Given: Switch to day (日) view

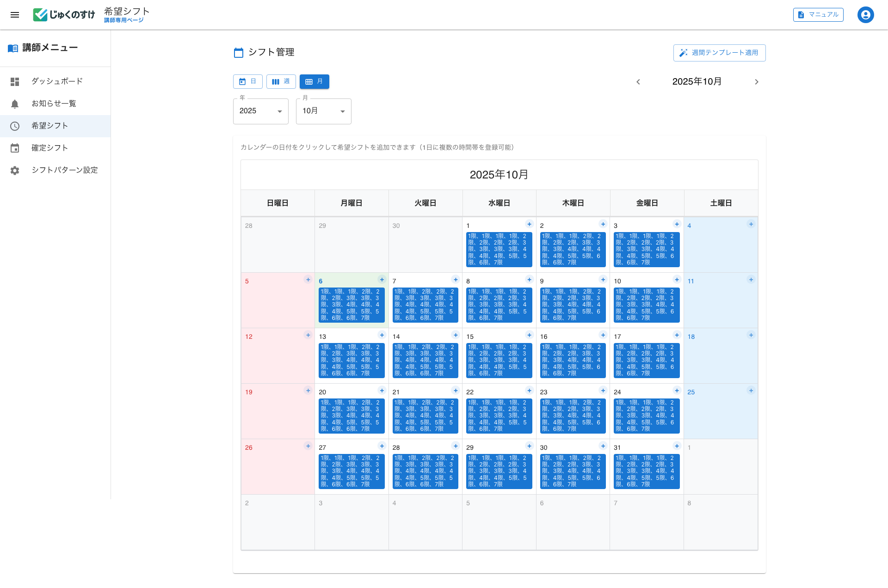Looking at the screenshot, I should pyautogui.click(x=247, y=81).
